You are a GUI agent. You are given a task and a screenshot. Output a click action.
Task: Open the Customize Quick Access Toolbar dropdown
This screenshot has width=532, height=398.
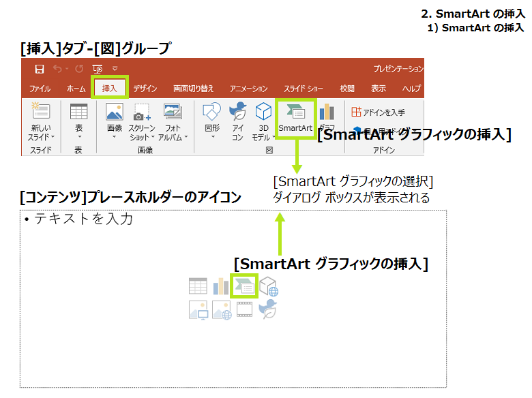click(115, 68)
